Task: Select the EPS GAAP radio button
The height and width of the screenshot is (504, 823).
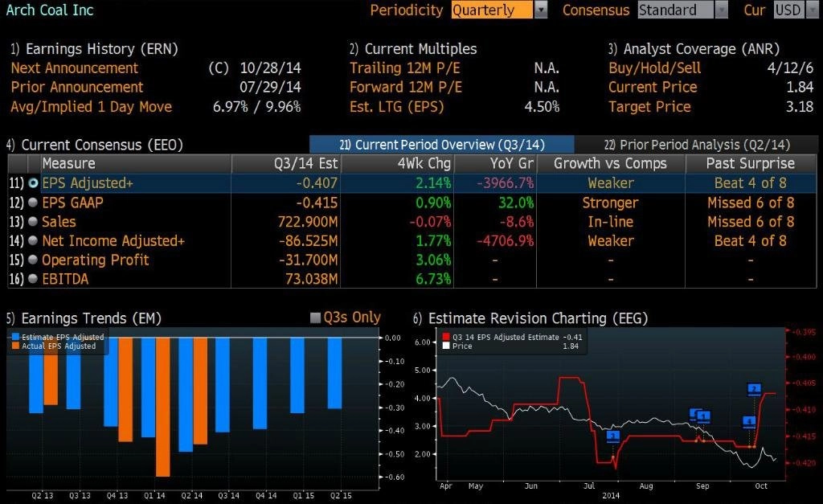Action: [x=33, y=203]
